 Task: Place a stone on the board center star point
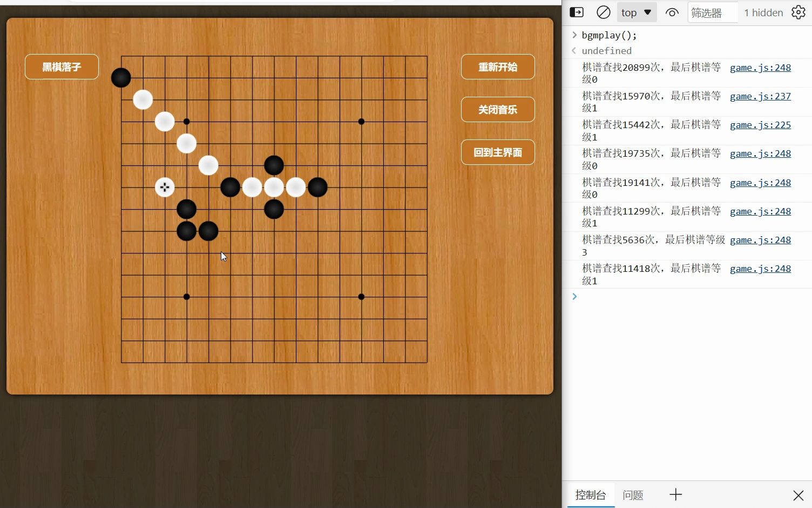tap(274, 209)
